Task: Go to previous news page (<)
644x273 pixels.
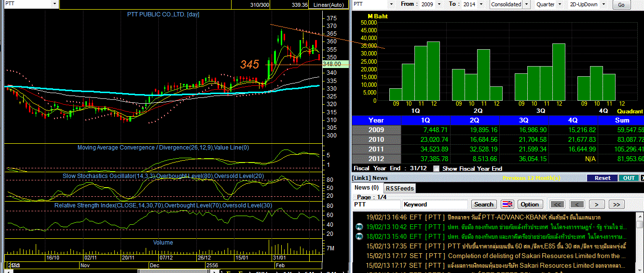Action: (577, 205)
